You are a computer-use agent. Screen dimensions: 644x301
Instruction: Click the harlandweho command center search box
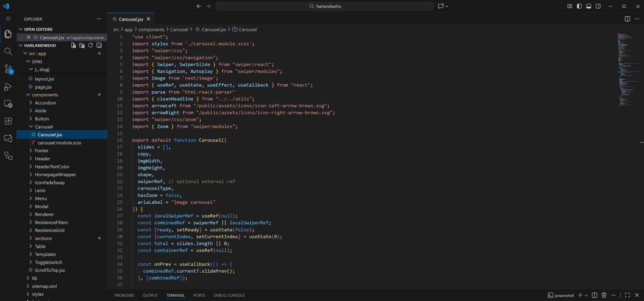tap(325, 6)
